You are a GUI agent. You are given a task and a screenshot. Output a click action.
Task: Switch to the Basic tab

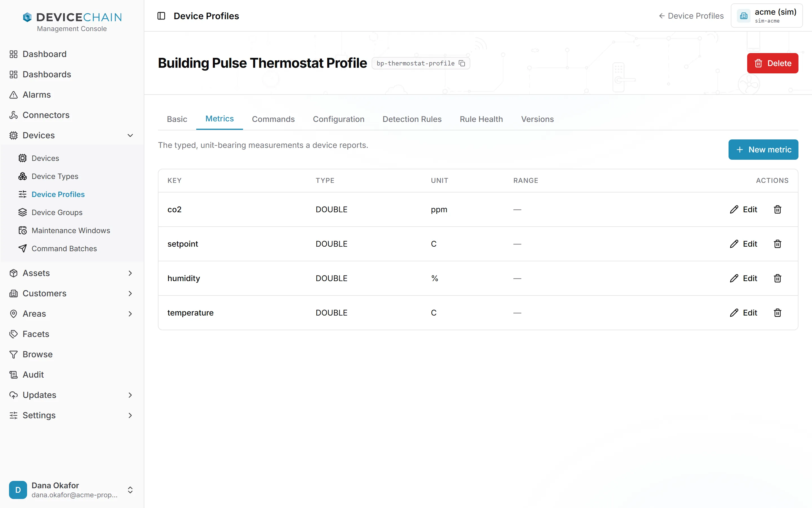tap(177, 119)
